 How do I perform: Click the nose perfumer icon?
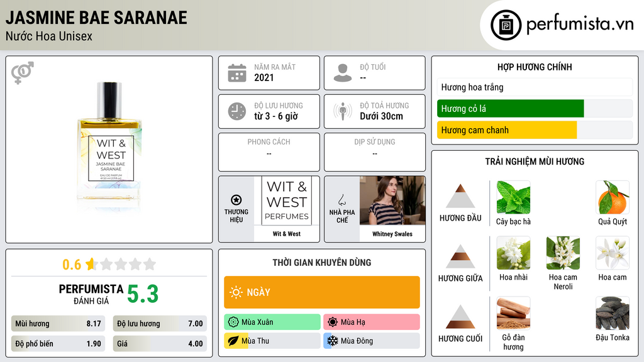[x=341, y=200]
